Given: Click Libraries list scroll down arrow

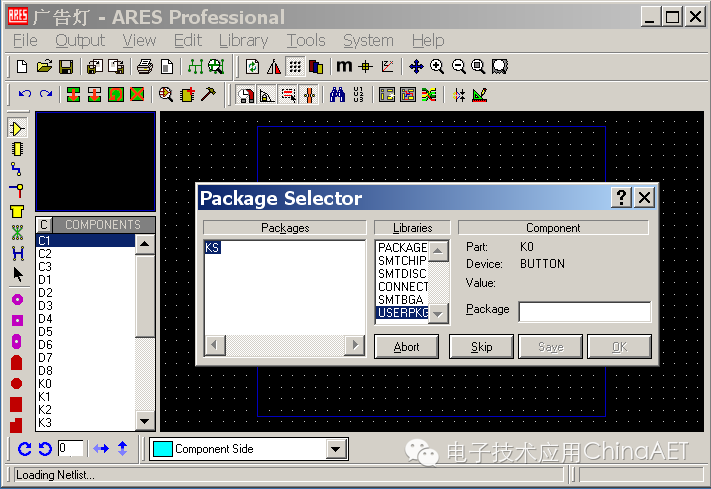Looking at the screenshot, I should [438, 314].
